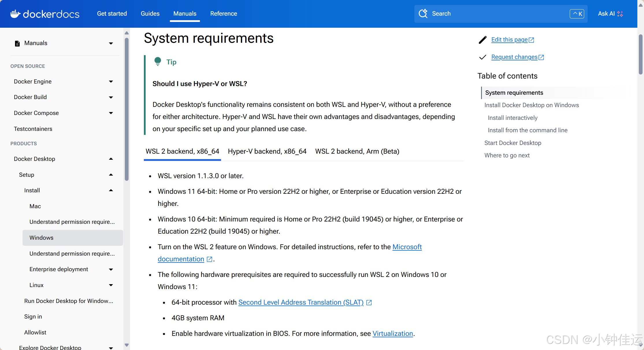Click the pencil icon beside Edit this page
Viewport: 644px width, 350px height.
click(x=483, y=40)
